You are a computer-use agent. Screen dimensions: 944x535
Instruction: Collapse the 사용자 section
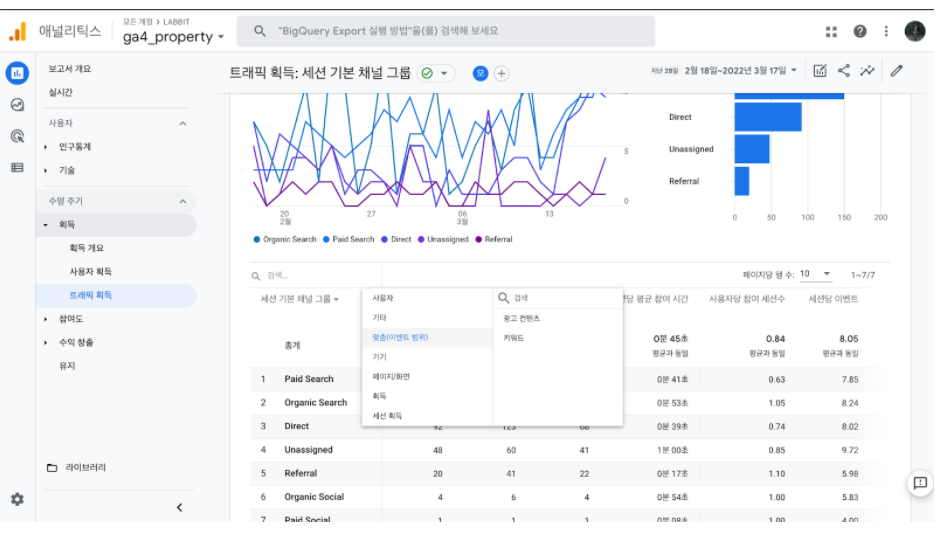pos(183,123)
